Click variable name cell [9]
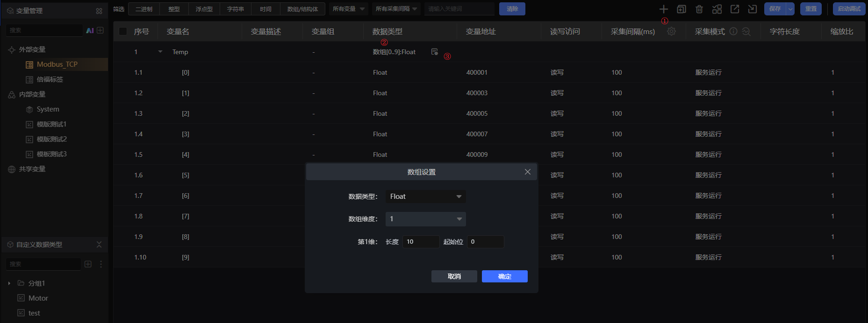The width and height of the screenshot is (868, 323). (186, 257)
